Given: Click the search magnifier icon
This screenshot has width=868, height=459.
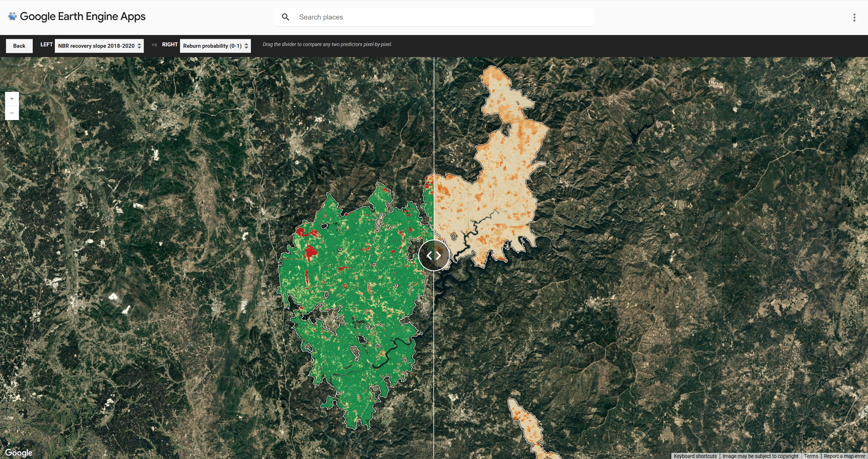Looking at the screenshot, I should (x=285, y=17).
